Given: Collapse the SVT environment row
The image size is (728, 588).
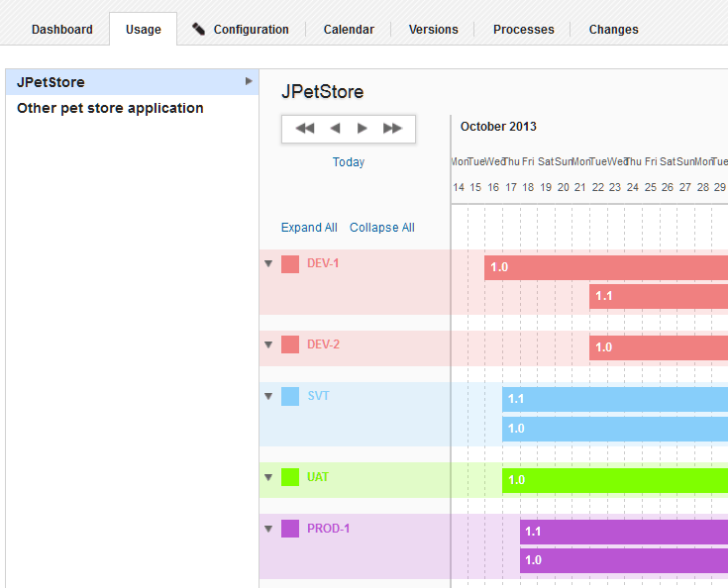Looking at the screenshot, I should coord(268,396).
